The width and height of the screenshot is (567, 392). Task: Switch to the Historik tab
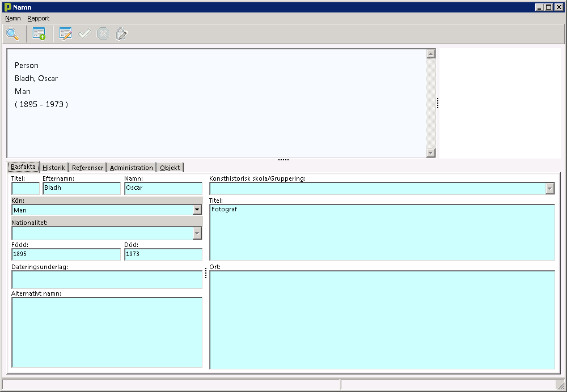(54, 168)
